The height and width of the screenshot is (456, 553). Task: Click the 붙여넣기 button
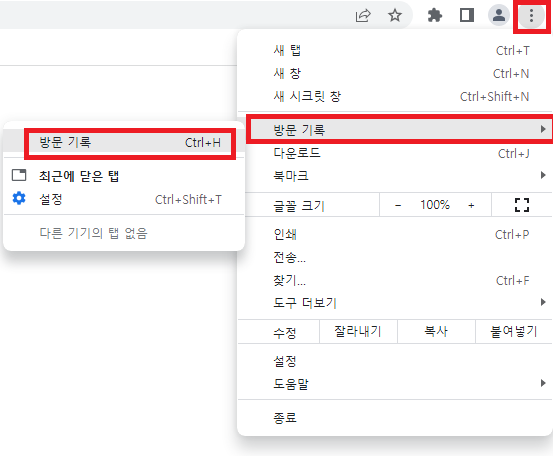[514, 332]
